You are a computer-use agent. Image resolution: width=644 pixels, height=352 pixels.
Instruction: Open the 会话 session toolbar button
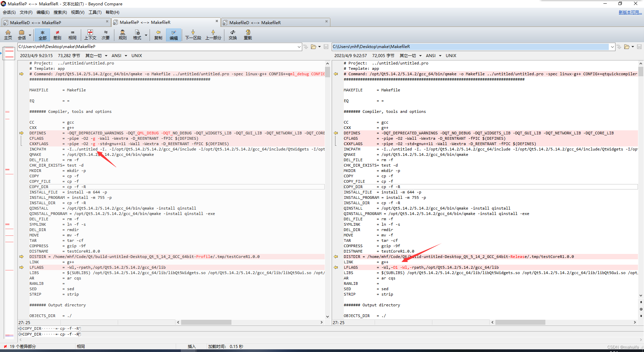[22, 35]
